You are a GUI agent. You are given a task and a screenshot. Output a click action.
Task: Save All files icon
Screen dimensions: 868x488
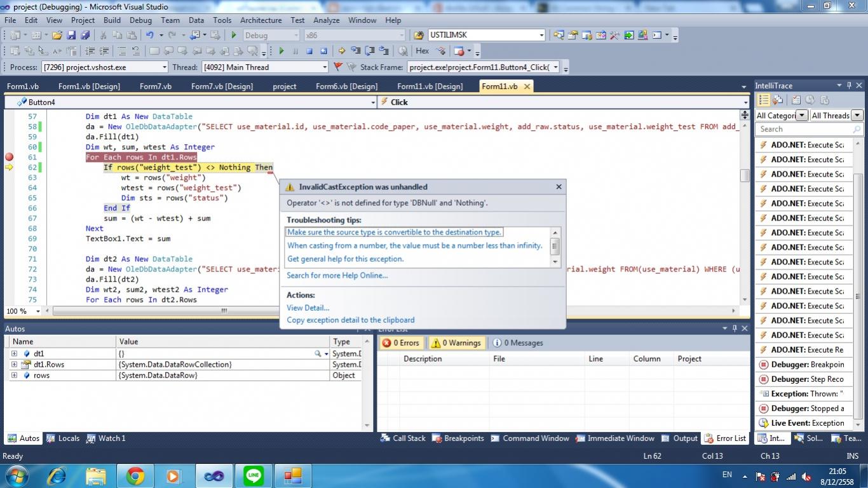coord(85,35)
